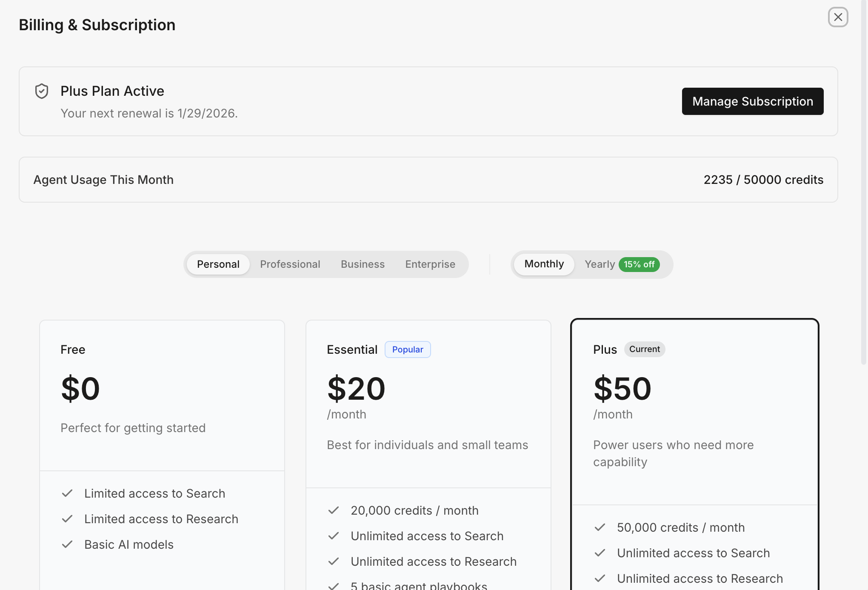The height and width of the screenshot is (590, 868).
Task: Switch to the Business plan tab
Action: (363, 264)
